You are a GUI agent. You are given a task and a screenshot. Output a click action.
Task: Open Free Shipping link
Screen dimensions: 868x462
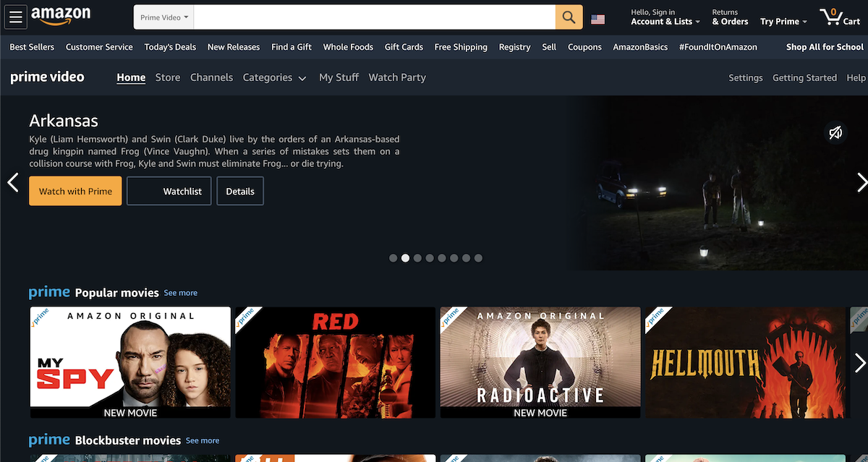coord(461,47)
